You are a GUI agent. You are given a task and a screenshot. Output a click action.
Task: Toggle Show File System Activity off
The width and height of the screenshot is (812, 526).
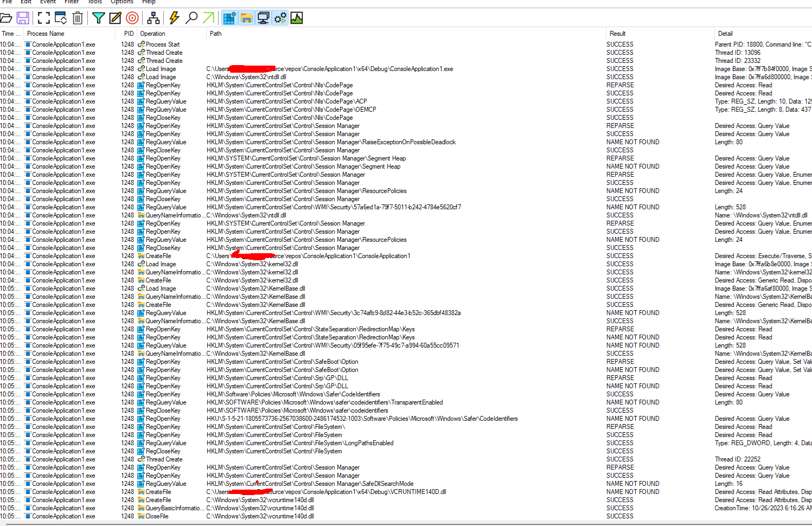(x=246, y=18)
